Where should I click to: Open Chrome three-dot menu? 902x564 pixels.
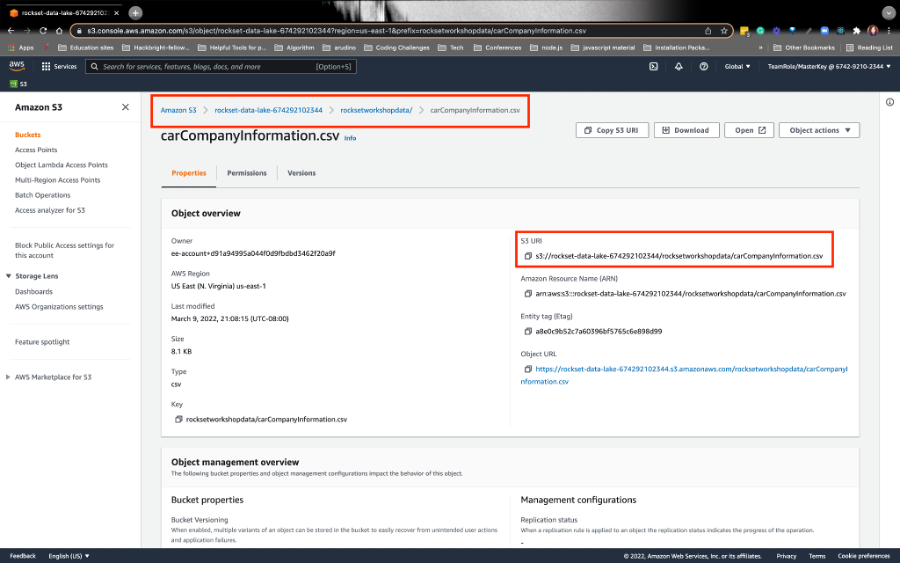point(889,31)
